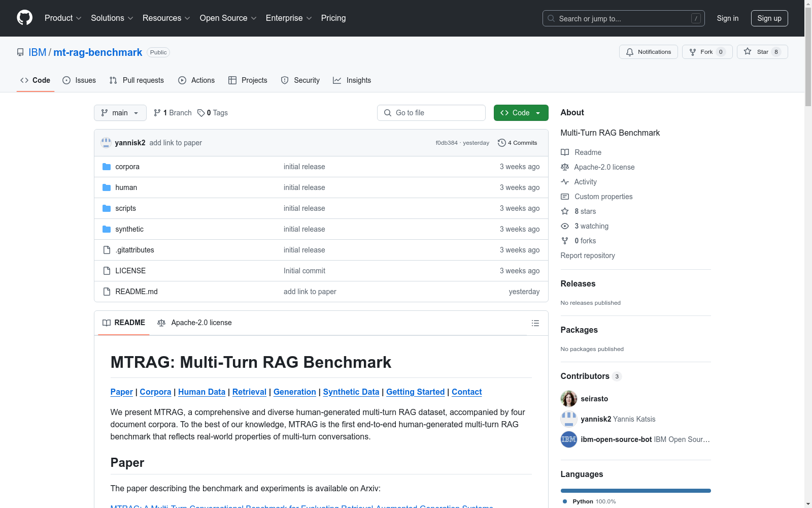This screenshot has width=812, height=508.
Task: Open Activity link in About sidebar
Action: coord(579,182)
